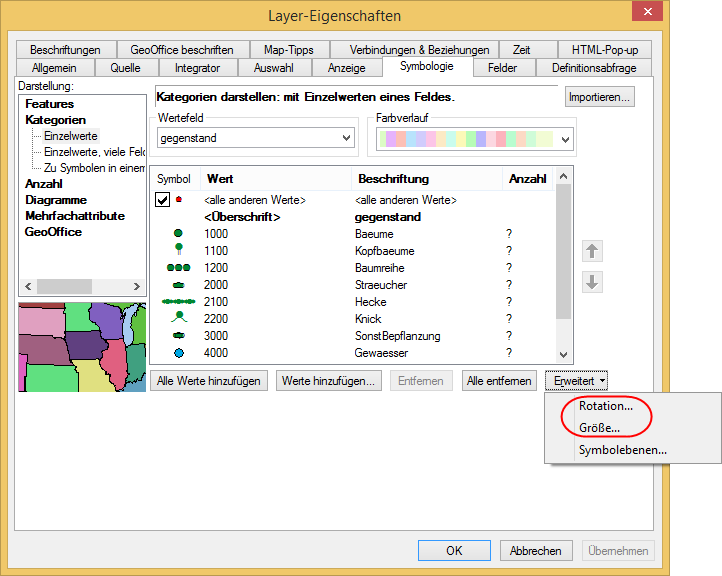Select the Baumreihe label cell
Viewport: 722px width, 576px height.
[380, 268]
